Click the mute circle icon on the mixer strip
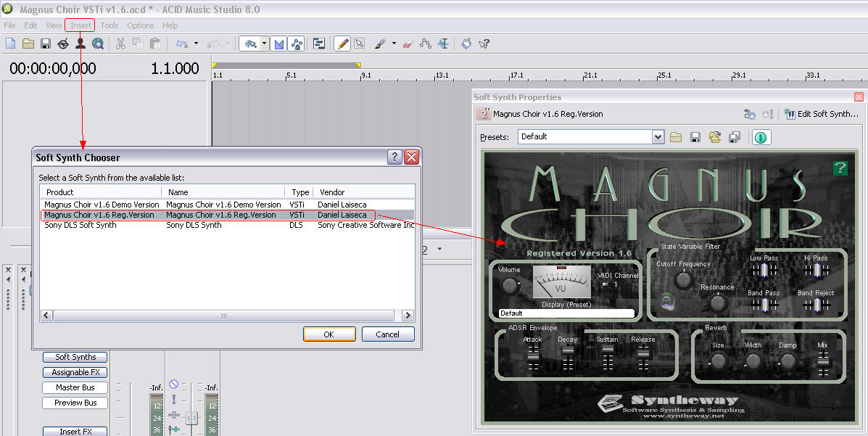 click(x=174, y=384)
